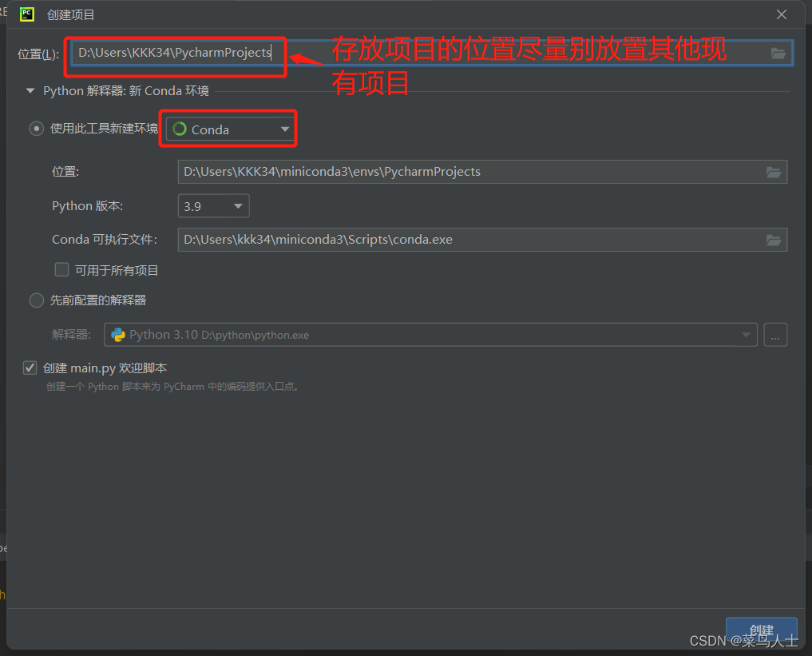Enable the 可用于所有项目 checkbox
This screenshot has width=812, height=656.
coord(61,269)
